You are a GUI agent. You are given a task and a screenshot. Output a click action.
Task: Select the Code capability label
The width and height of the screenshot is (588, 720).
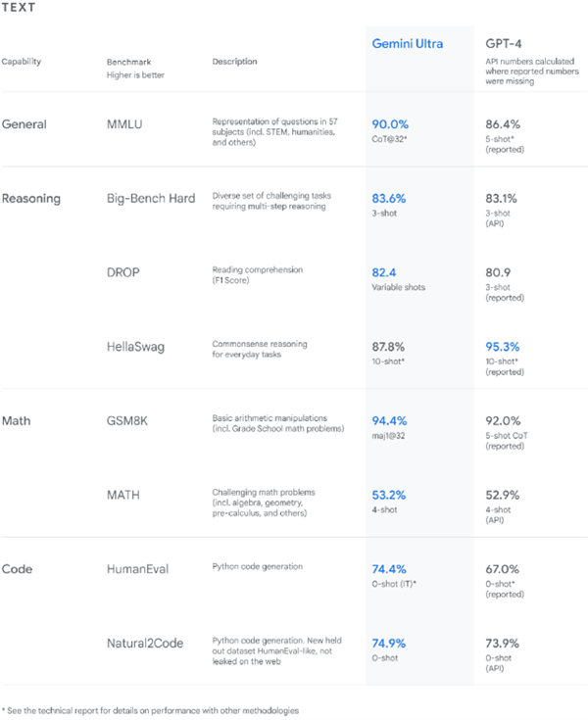coord(17,569)
